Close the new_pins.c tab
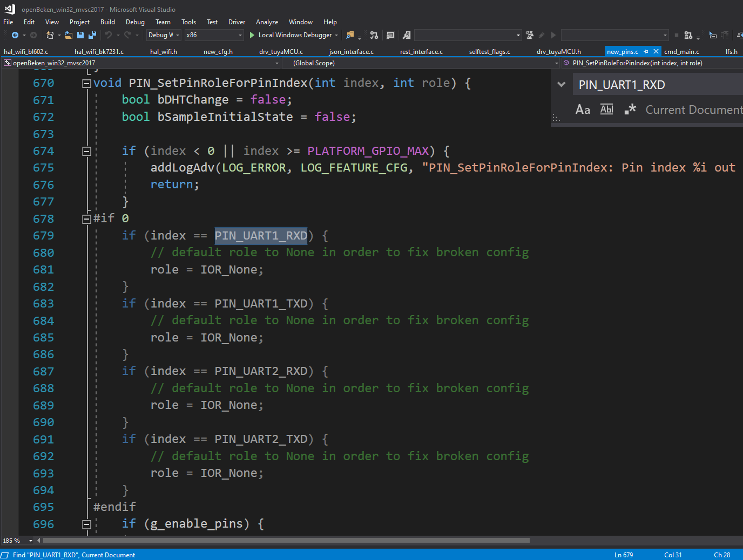The width and height of the screenshot is (743, 560). point(656,52)
